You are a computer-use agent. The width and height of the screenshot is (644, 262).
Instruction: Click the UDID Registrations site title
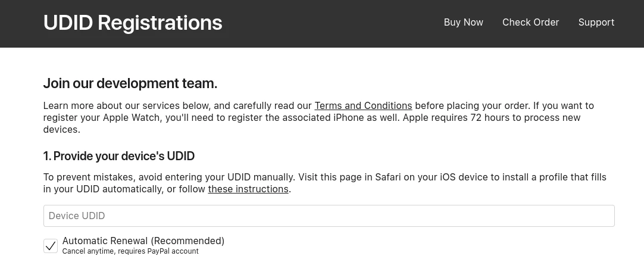(133, 23)
